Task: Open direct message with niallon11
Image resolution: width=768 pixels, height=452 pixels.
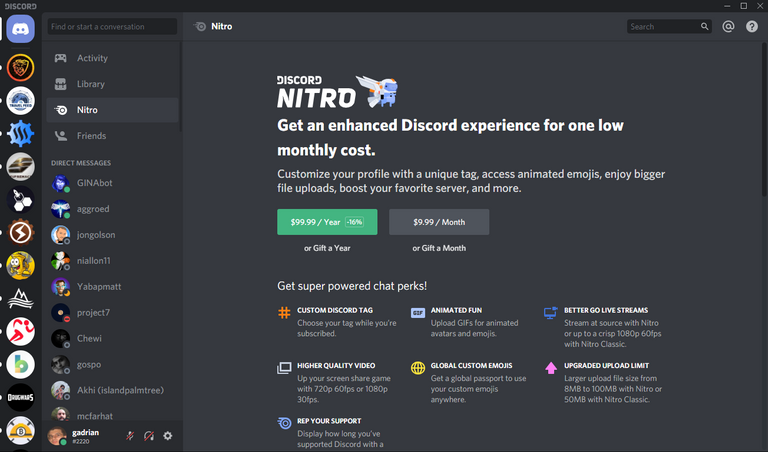Action: tap(112, 261)
